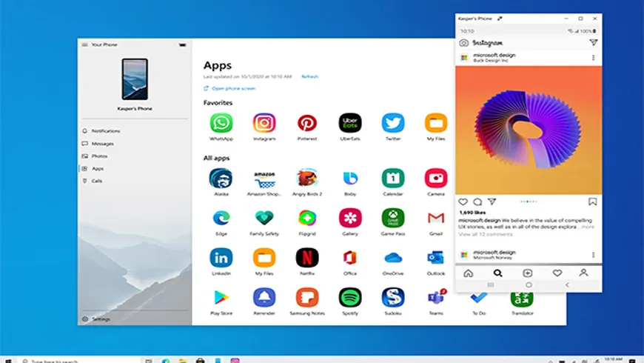The height and width of the screenshot is (363, 644).
Task: Like the Instagram post with heart icon
Action: (463, 202)
